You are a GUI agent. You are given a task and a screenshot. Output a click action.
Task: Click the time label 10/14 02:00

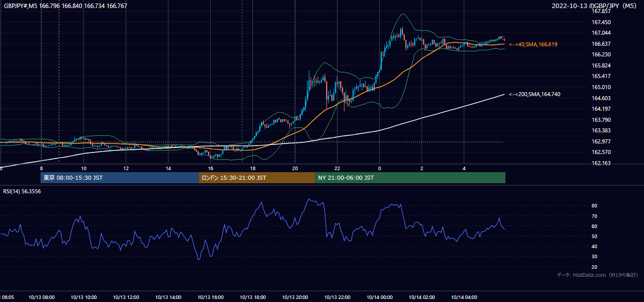(x=422, y=297)
